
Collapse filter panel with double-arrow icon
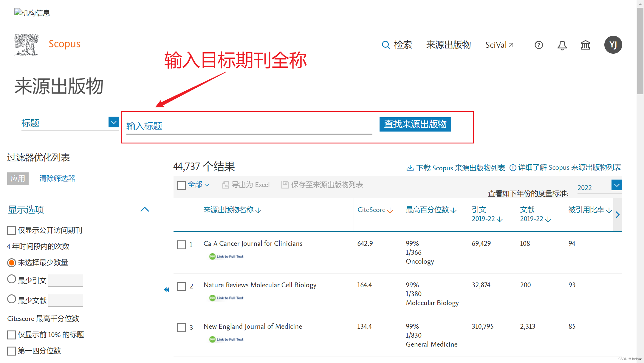[166, 290]
